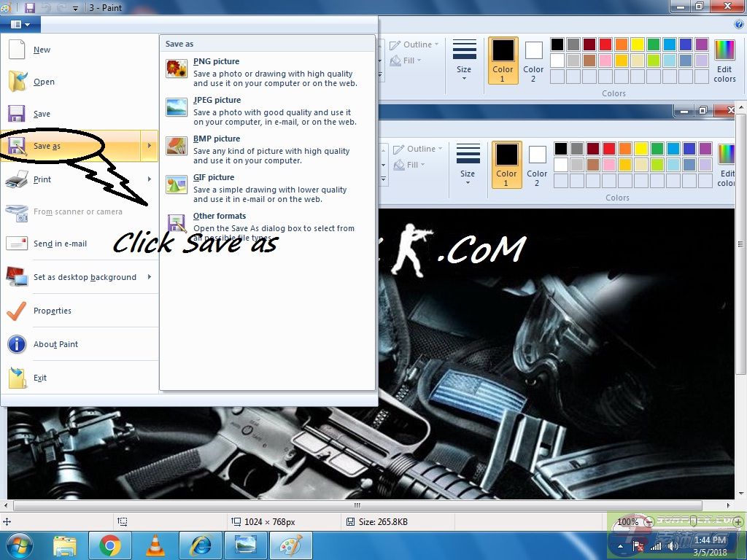747x560 pixels.
Task: Click the horizontal scrollbar at bottom
Action: pyautogui.click(x=357, y=505)
